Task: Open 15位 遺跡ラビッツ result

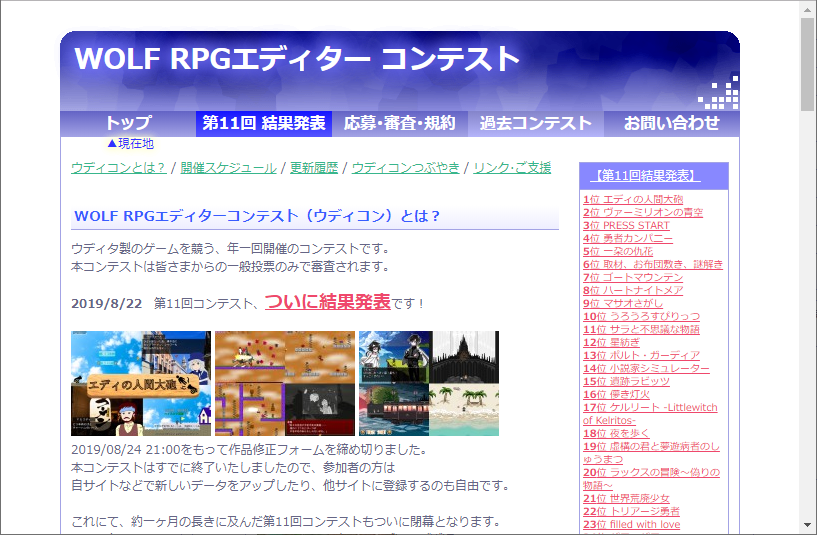Action: [x=626, y=381]
